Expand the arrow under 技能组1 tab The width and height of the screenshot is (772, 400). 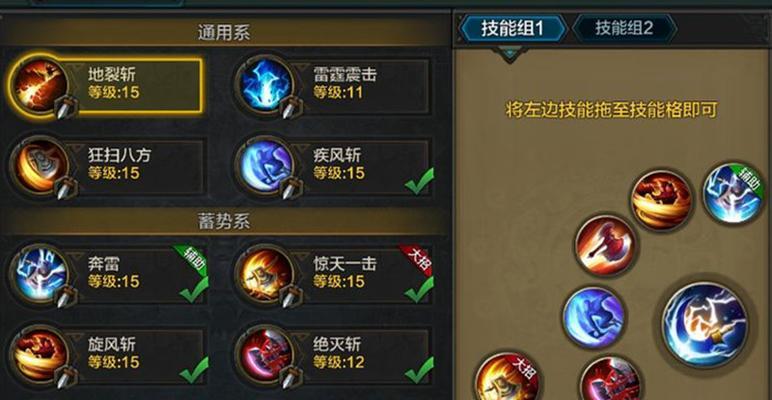click(510, 53)
